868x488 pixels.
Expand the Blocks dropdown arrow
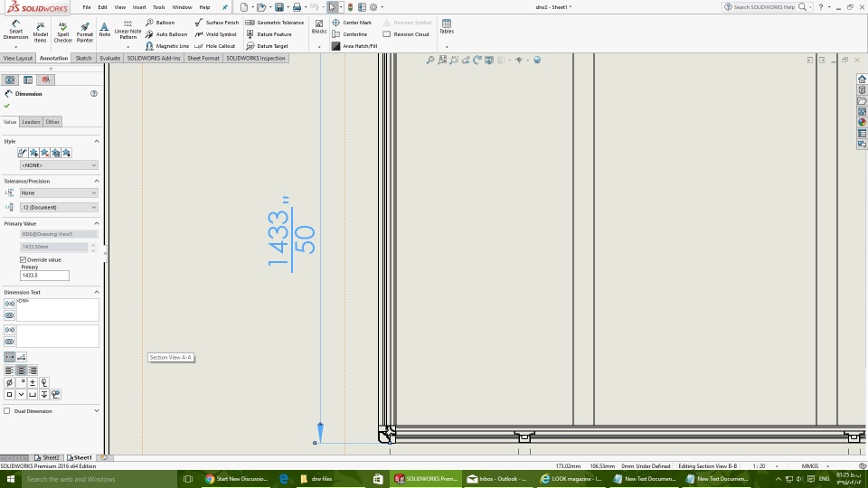tap(319, 46)
